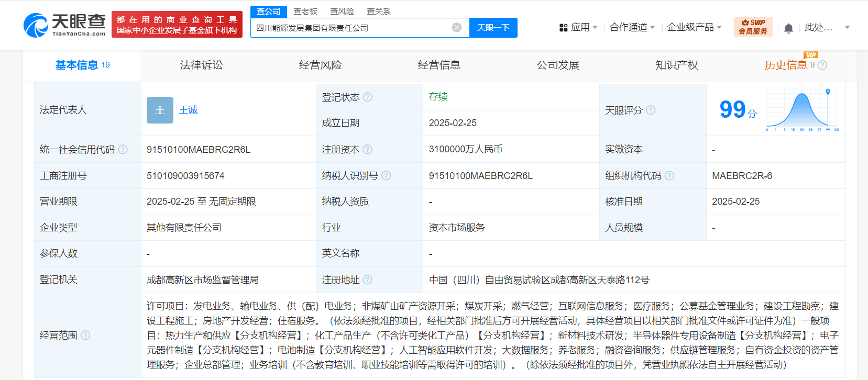Click the registered address text
The height and width of the screenshot is (380, 868).
(539, 280)
